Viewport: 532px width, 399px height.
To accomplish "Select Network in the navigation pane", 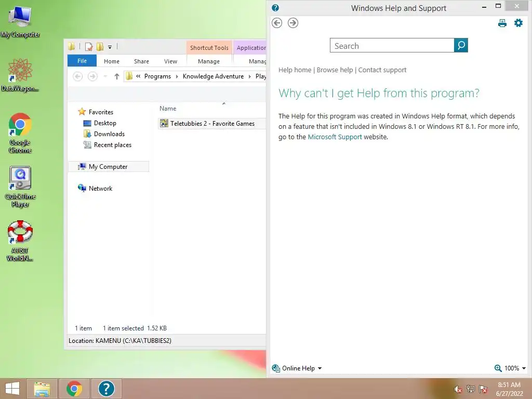I will click(x=100, y=188).
